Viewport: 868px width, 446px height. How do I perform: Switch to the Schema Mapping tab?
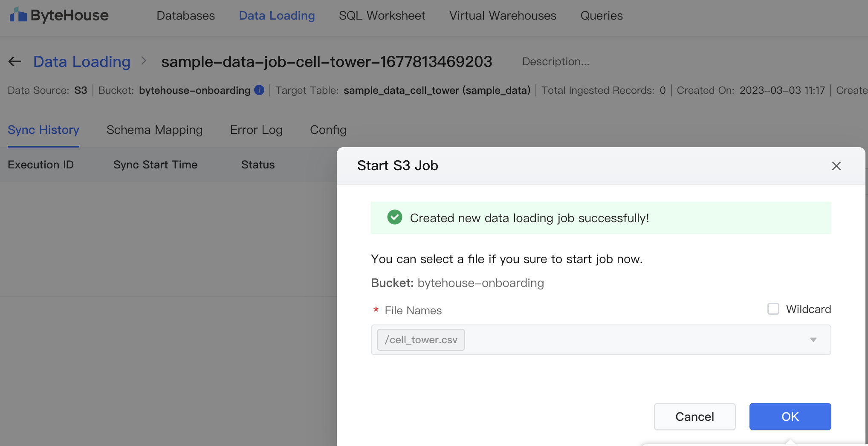(155, 130)
